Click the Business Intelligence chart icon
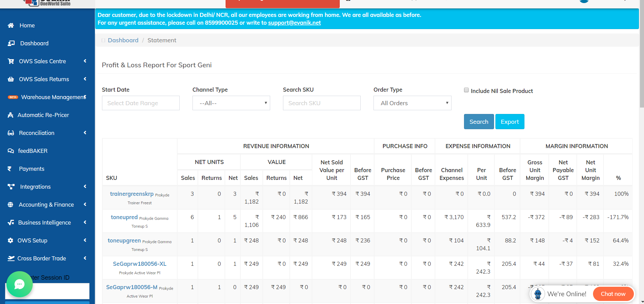Viewport: 644px width, 304px height. (11, 223)
